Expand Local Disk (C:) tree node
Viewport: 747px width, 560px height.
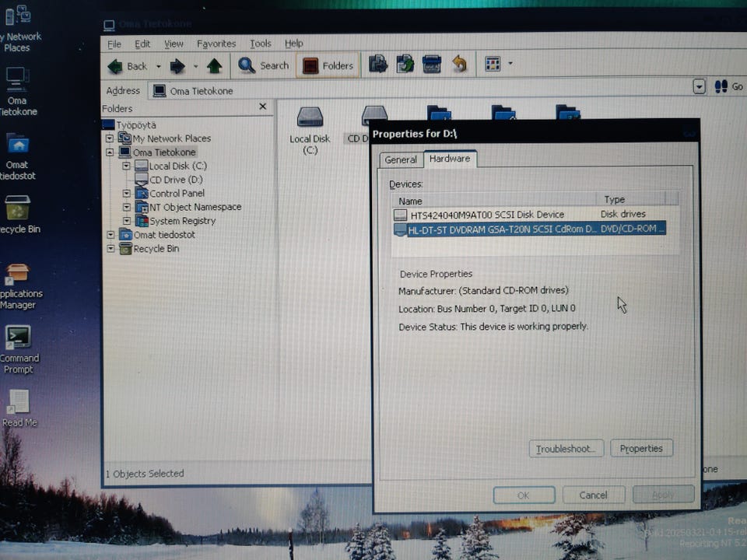pos(126,166)
